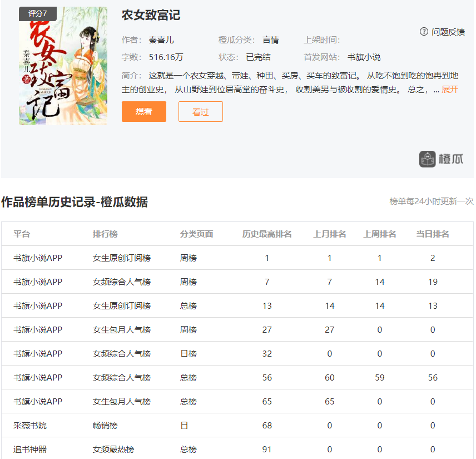Click last month's rank 60
Screen dimensions: 476x459
pyautogui.click(x=329, y=378)
